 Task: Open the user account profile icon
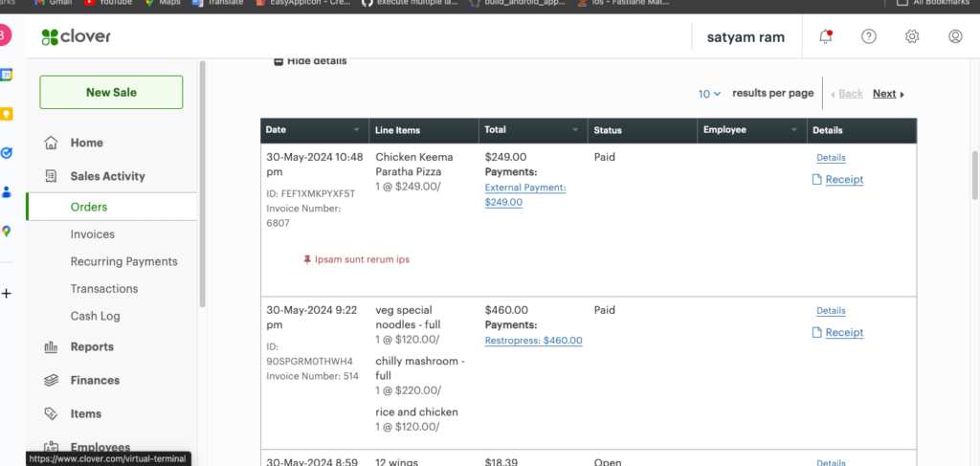point(955,36)
